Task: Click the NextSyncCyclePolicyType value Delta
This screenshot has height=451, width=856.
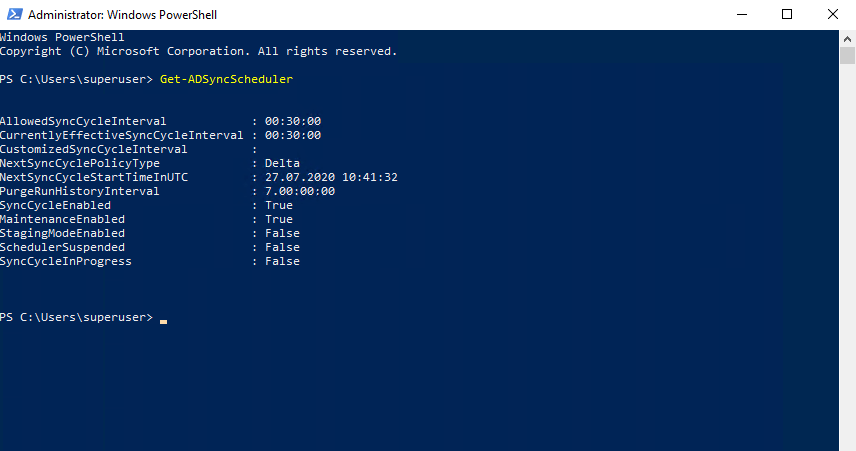Action: pos(282,163)
